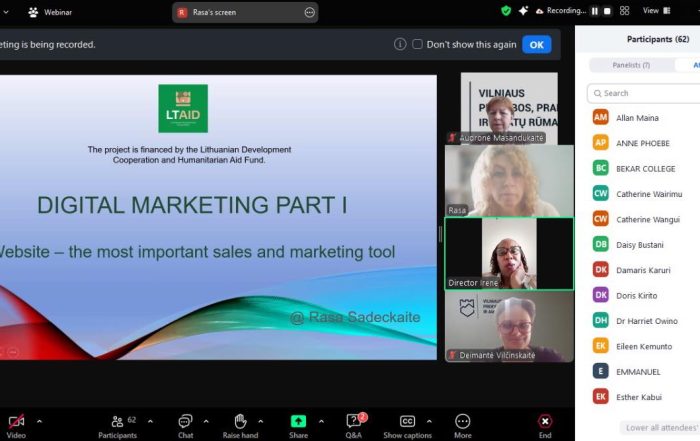Screen dimensions: 700x441
Task: Switch to the Panelists (7) tab
Action: tap(631, 65)
